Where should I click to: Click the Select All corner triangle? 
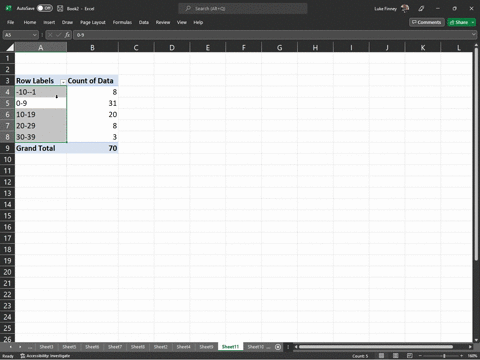tap(10, 47)
